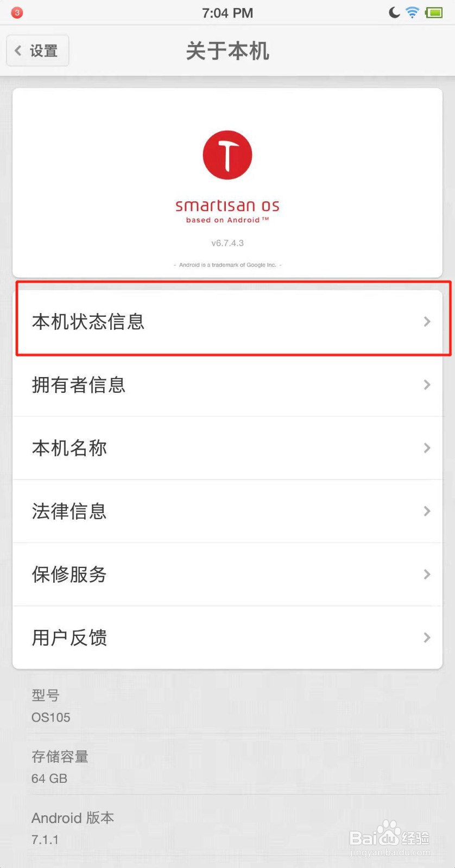Viewport: 455px width, 868px height.
Task: Tap the notification badge showing 3
Action: tap(17, 12)
